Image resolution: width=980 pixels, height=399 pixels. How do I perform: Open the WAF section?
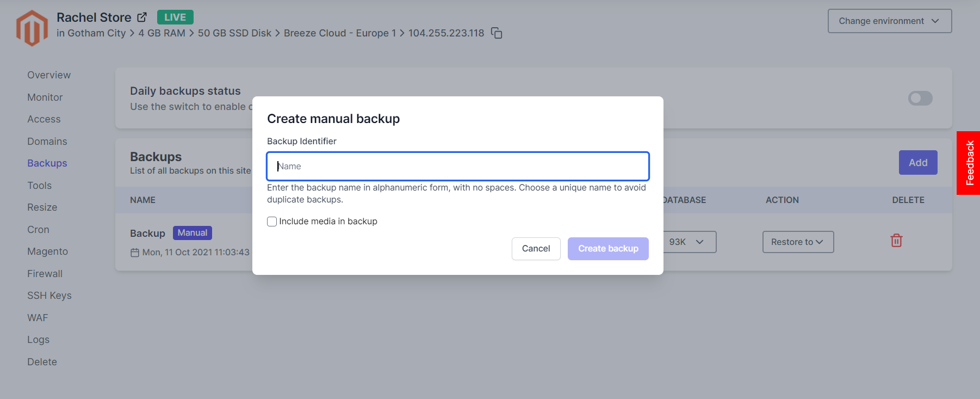38,318
